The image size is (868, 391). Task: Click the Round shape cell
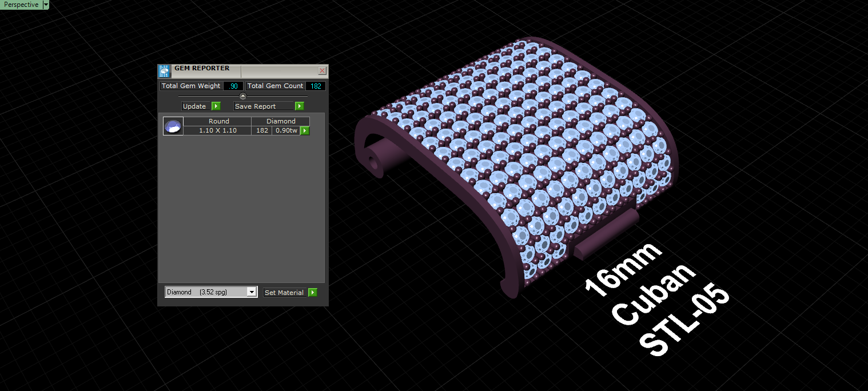tap(218, 121)
